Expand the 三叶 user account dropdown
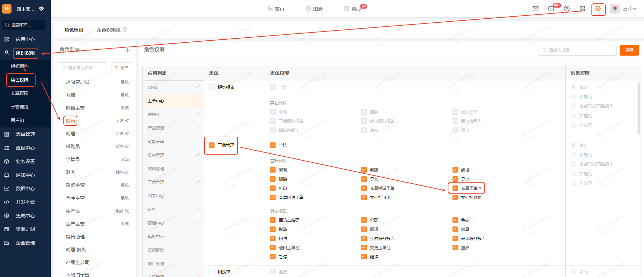 tap(629, 9)
